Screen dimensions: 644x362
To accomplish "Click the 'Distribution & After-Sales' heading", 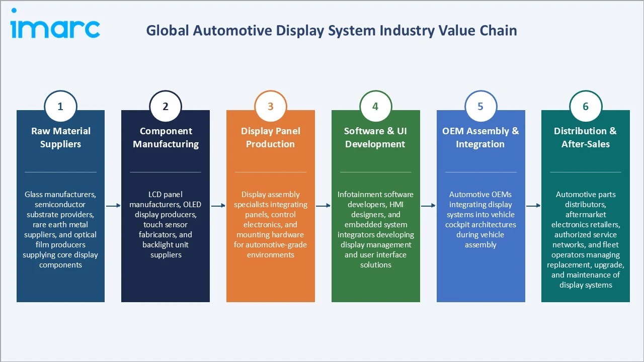I will tap(586, 138).
